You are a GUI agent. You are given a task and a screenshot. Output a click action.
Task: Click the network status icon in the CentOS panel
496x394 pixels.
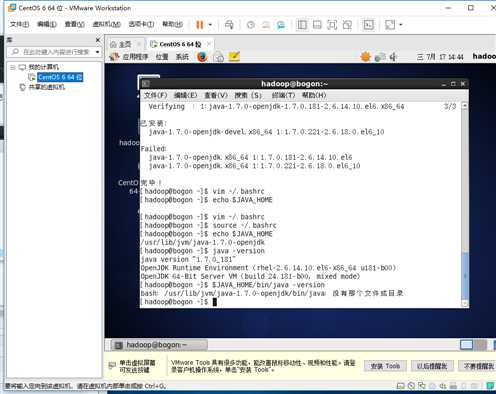(380, 57)
